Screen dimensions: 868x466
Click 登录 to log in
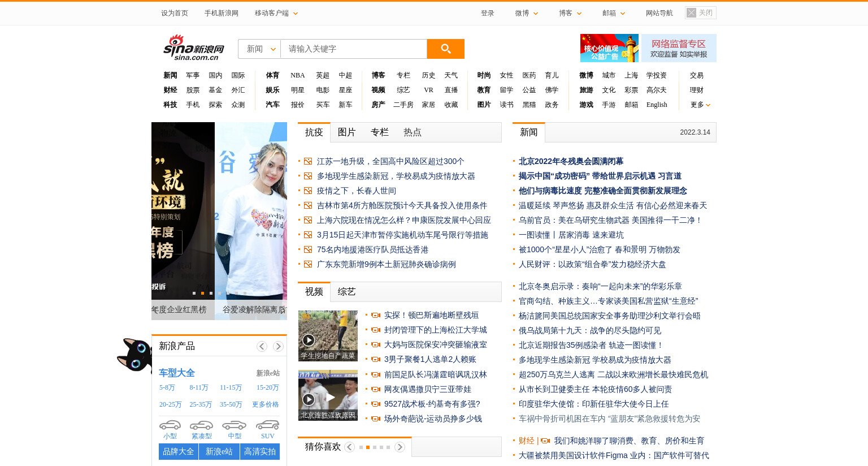488,13
